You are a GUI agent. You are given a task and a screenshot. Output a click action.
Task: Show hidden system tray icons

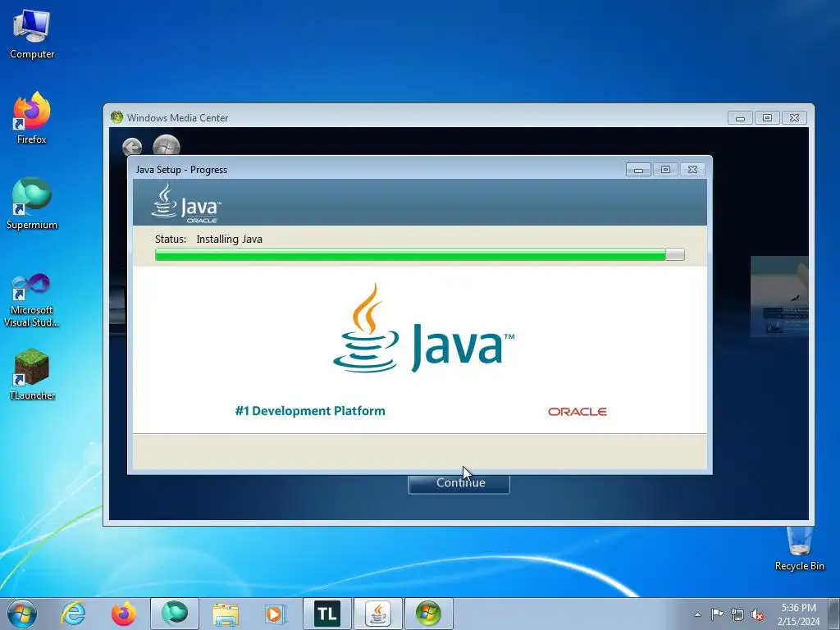697,614
